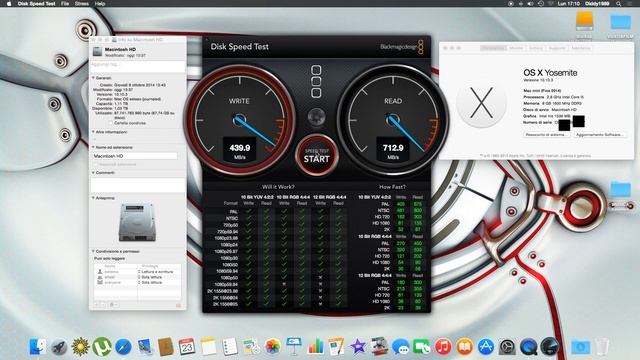
Task: Switch to the Assistenza tab in About This Mac
Action: click(x=580, y=48)
